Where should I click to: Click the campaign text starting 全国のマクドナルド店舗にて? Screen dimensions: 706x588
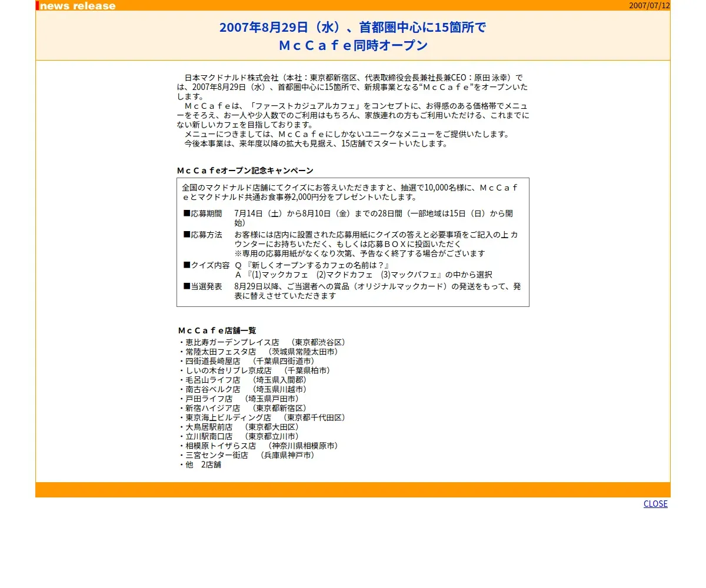[x=351, y=192]
